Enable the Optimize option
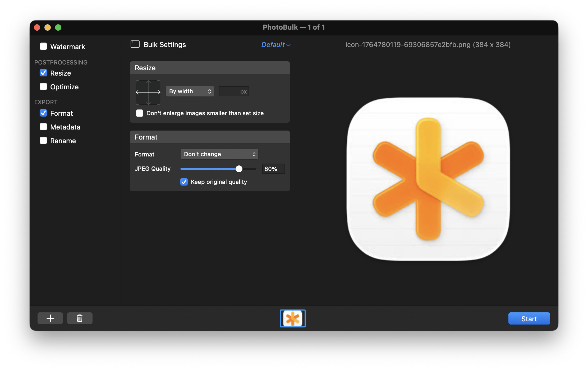 click(x=43, y=86)
